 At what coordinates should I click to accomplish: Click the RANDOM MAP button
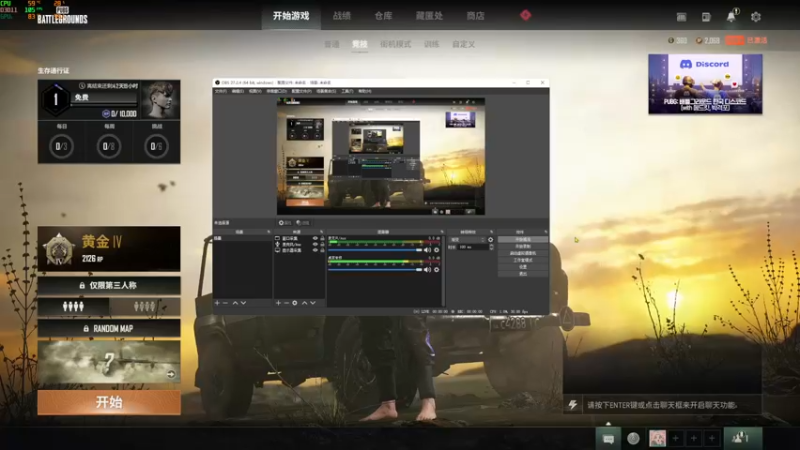click(109, 329)
